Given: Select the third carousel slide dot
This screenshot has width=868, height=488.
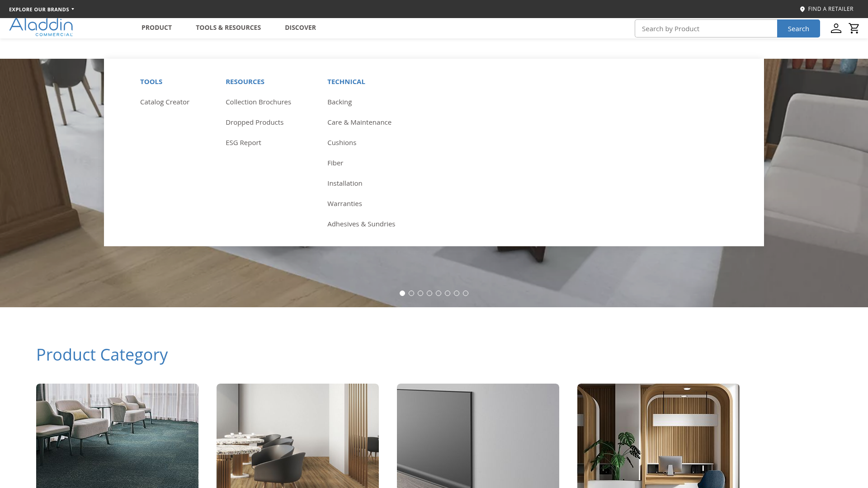Looking at the screenshot, I should click(420, 293).
